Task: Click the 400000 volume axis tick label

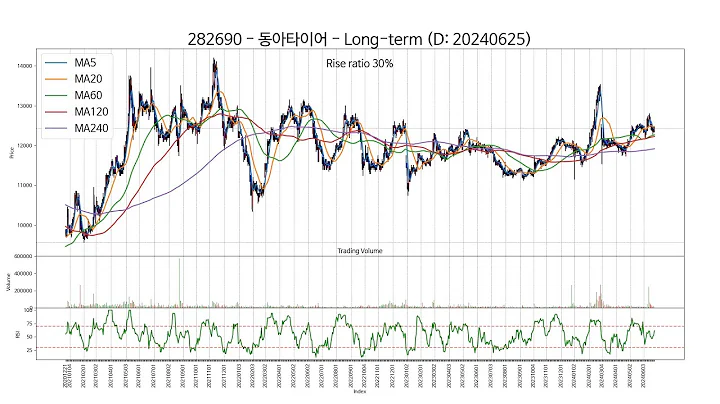Action: (23, 274)
